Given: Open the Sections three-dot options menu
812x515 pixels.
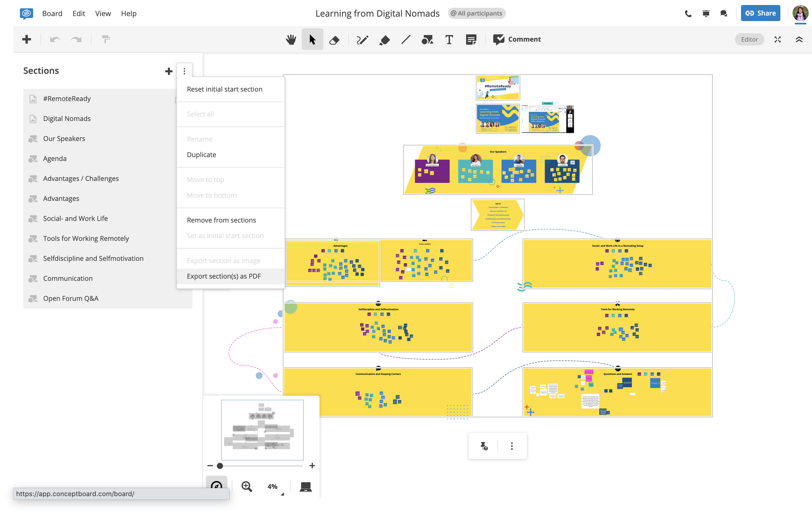Looking at the screenshot, I should 184,71.
